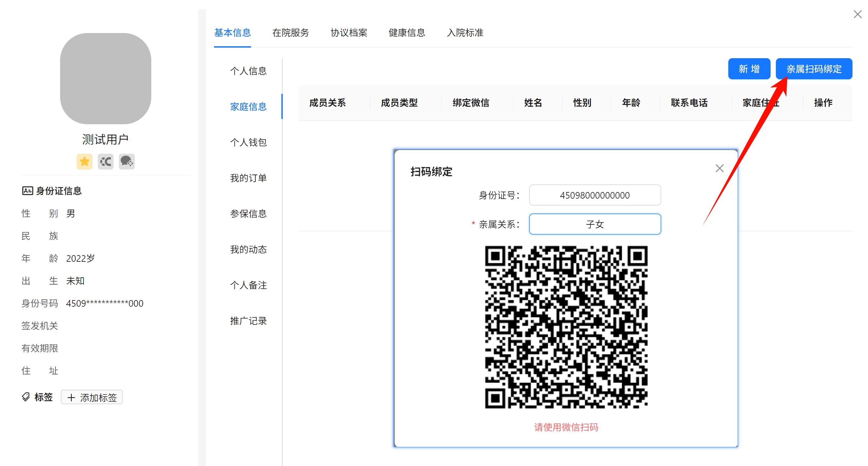Click the tag icon beside 标签

point(26,397)
